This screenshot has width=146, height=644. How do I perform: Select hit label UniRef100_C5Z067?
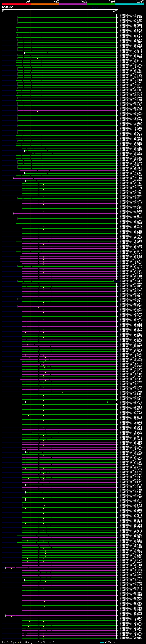coord(131,40)
